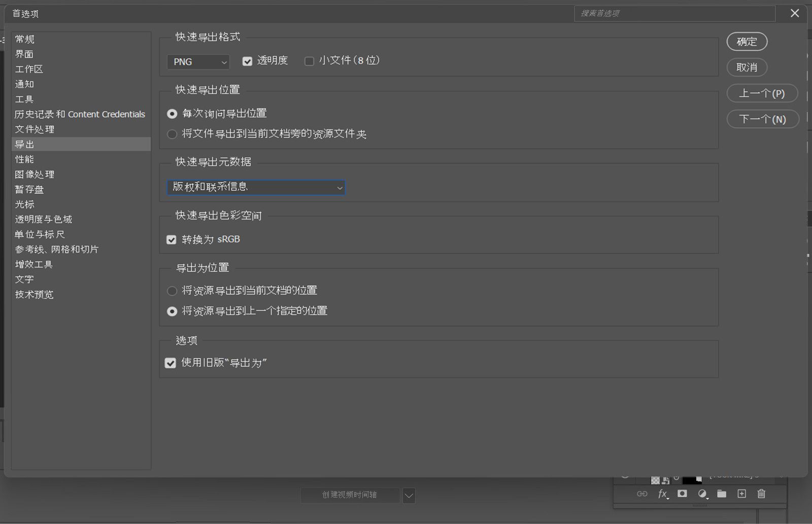
Task: Click the 取消 button
Action: (747, 67)
